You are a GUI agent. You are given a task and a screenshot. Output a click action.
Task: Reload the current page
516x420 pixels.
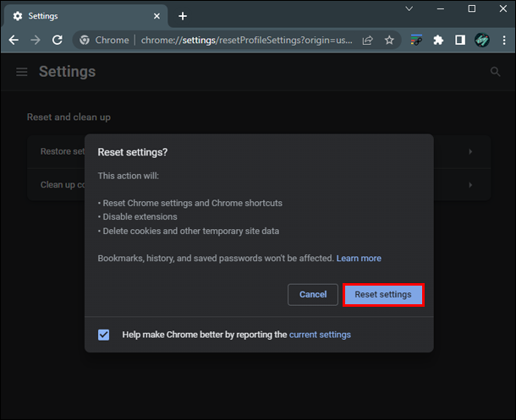click(x=58, y=40)
